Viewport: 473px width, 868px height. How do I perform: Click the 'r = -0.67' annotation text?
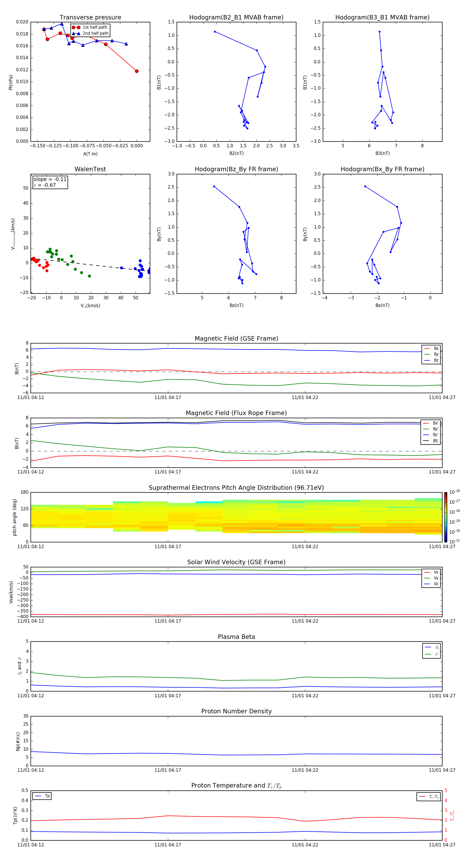tap(45, 185)
